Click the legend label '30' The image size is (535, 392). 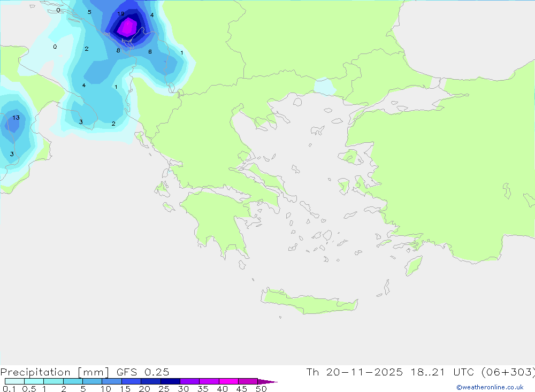click(183, 389)
